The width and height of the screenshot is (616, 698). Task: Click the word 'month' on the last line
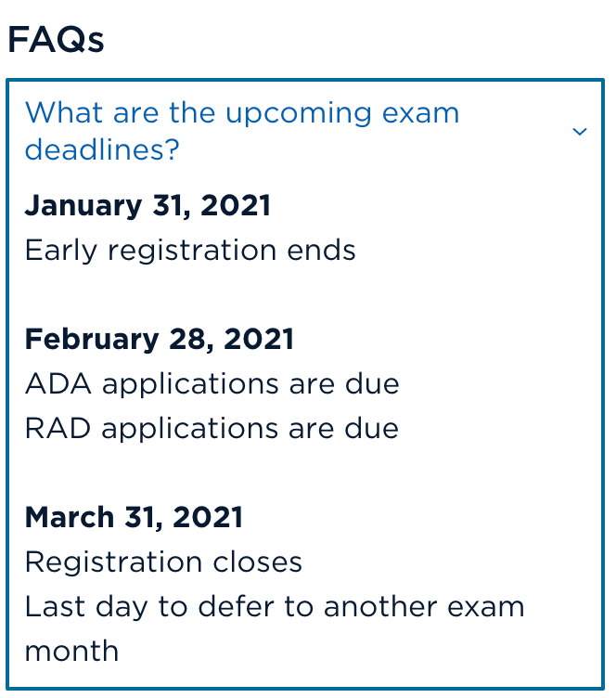(71, 651)
